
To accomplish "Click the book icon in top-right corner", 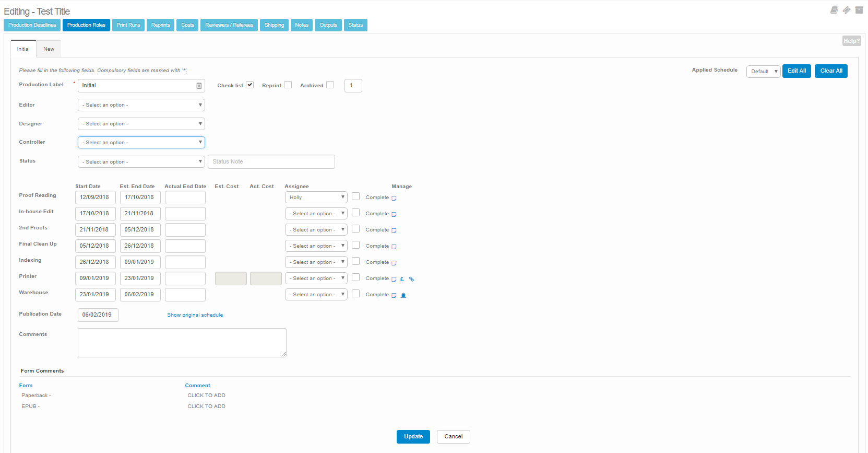I will 834,10.
